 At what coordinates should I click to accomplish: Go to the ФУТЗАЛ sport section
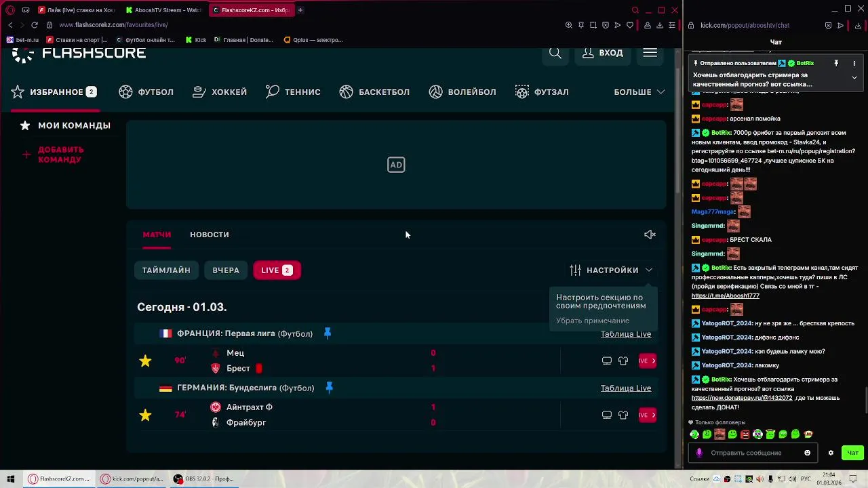point(542,92)
